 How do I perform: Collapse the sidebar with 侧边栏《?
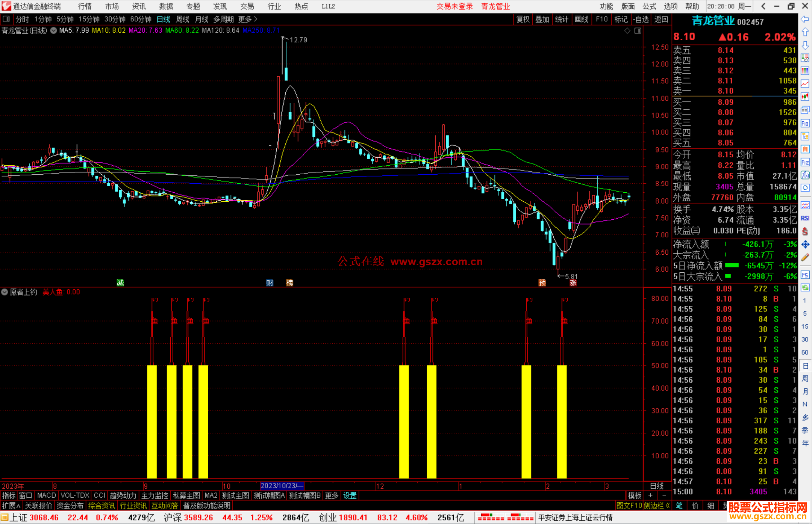657,506
